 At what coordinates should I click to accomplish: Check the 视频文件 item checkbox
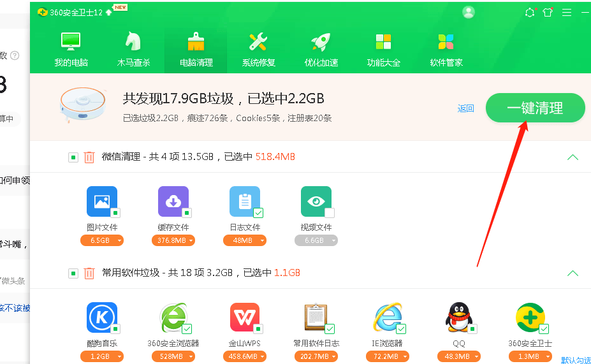pos(329,213)
